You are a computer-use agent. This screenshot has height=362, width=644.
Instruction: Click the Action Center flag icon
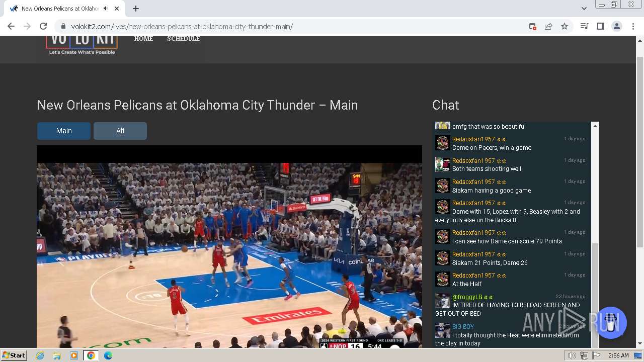click(x=596, y=355)
